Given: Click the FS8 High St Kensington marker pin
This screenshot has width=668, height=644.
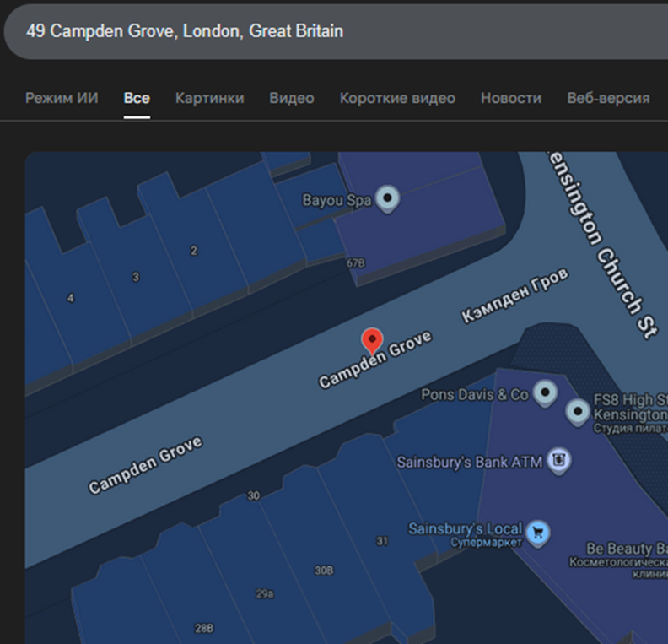Looking at the screenshot, I should (x=578, y=412).
